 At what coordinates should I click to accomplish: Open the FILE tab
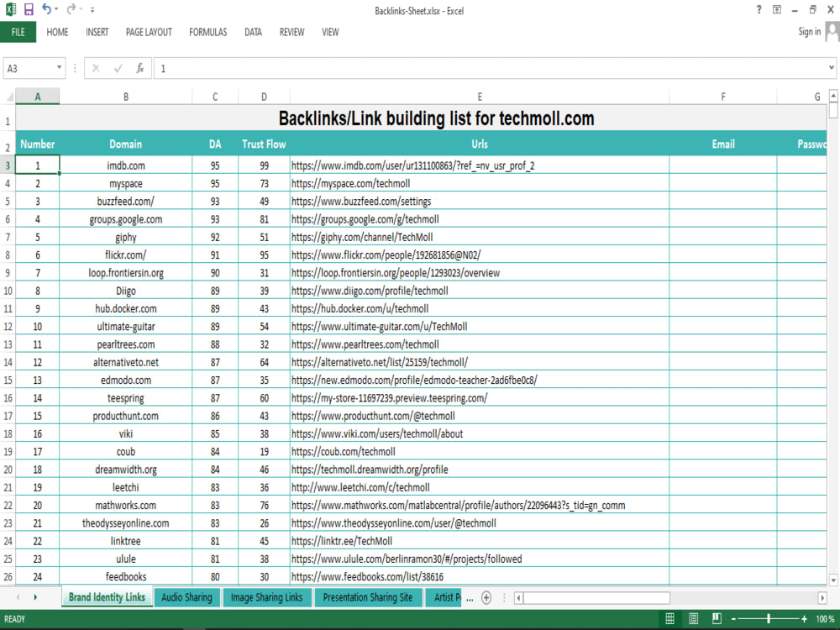[18, 32]
